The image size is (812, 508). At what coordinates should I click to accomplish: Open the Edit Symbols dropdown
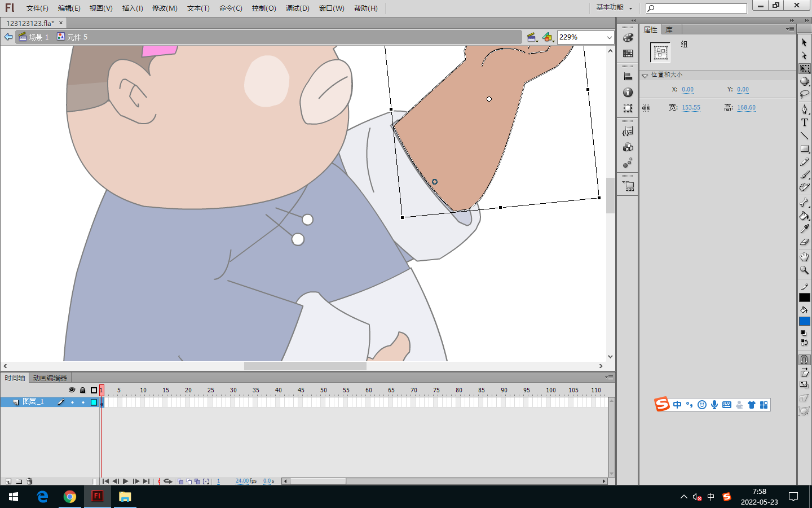pyautogui.click(x=548, y=37)
